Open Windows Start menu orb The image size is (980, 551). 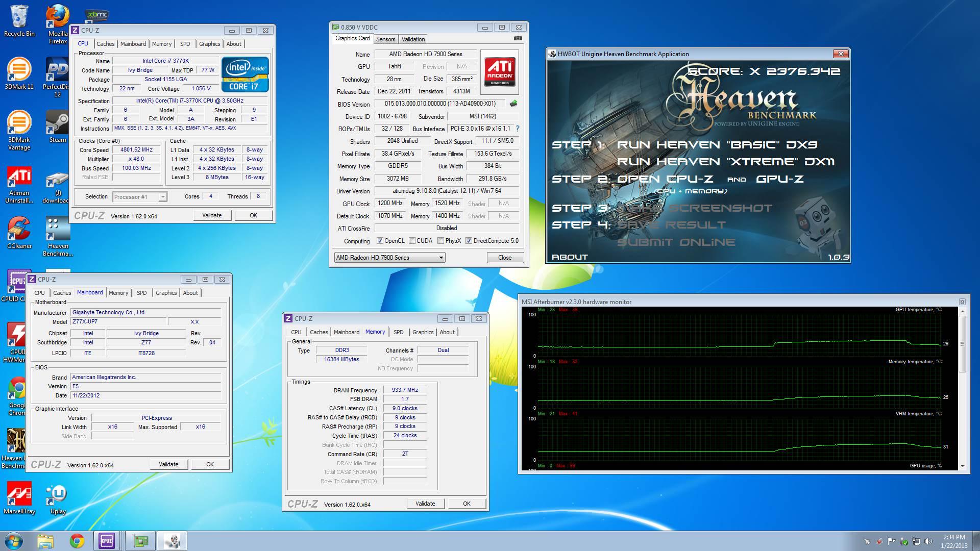[x=14, y=541]
